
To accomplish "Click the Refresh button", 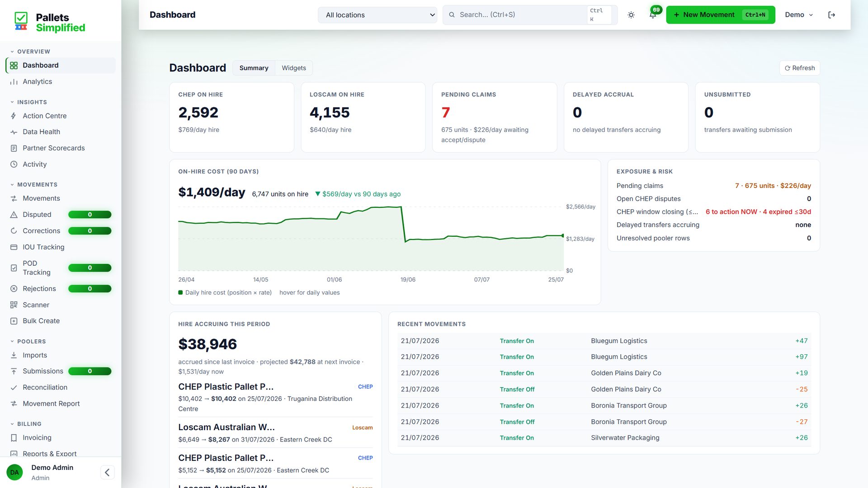I will point(800,68).
